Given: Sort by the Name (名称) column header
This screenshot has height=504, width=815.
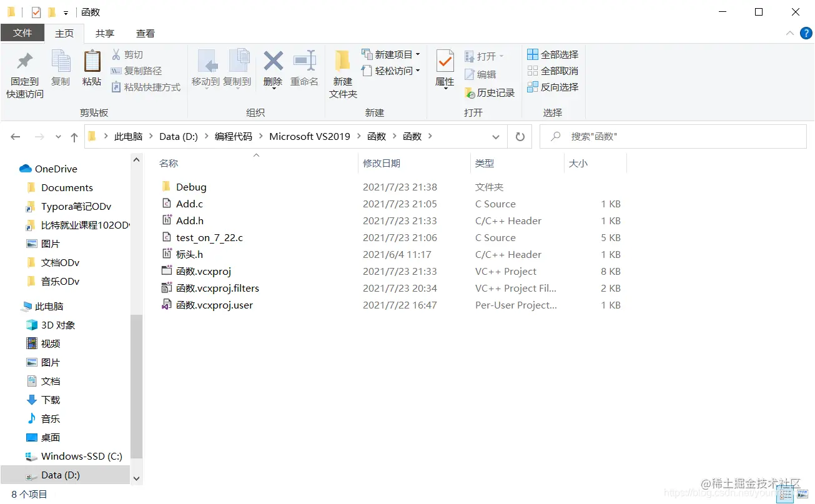Looking at the screenshot, I should pyautogui.click(x=169, y=164).
